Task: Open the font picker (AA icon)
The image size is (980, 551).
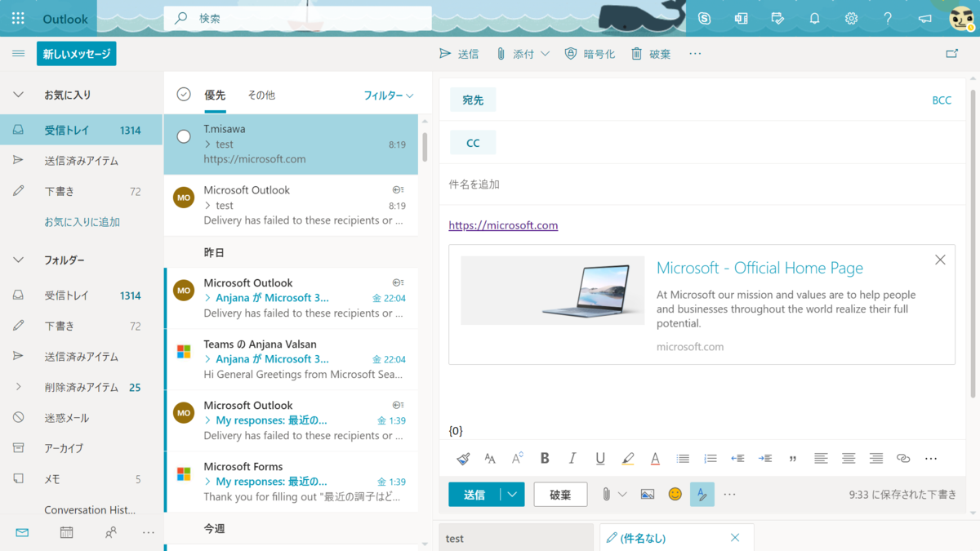Action: click(490, 459)
